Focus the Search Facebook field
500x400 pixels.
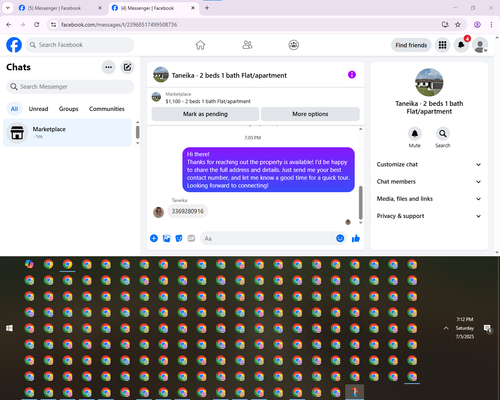[80, 45]
